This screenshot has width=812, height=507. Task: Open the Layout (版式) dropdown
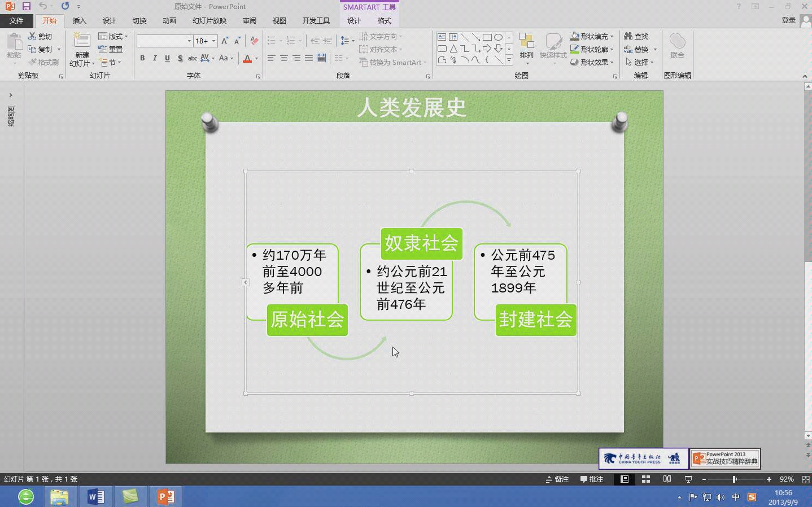[113, 36]
